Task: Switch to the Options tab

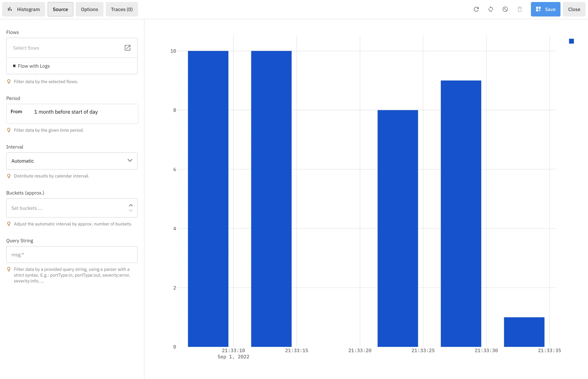Action: click(x=89, y=9)
